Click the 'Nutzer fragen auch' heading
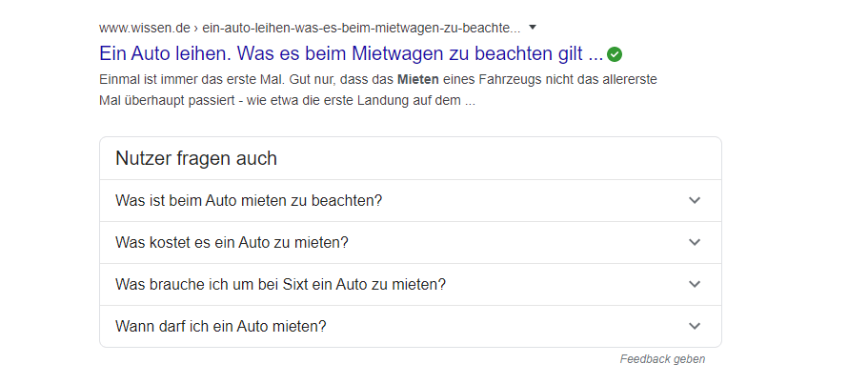 coord(196,159)
